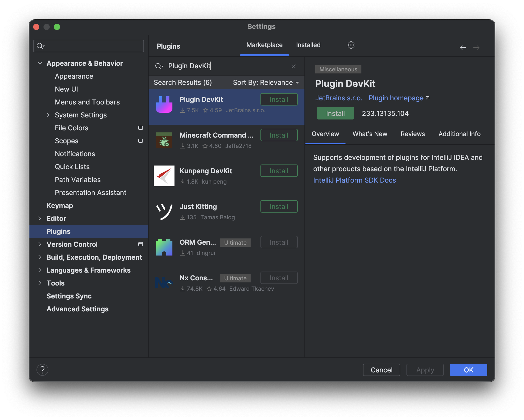
Task: Go forward with the right arrow
Action: pos(476,48)
